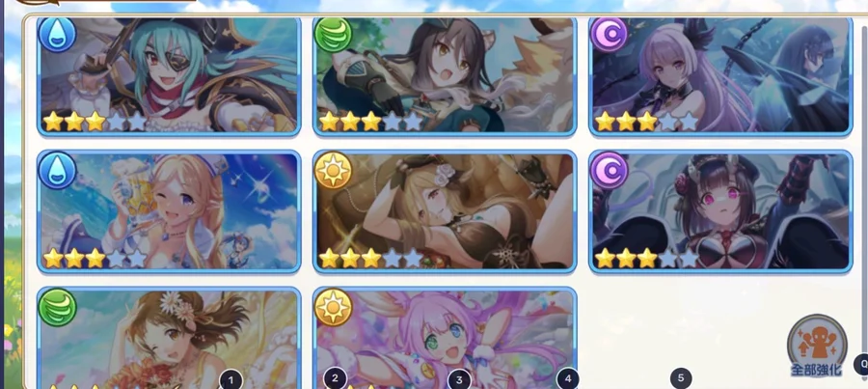Image resolution: width=868 pixels, height=389 pixels.
Task: Click the green wind icon on the flower-hair girl card
Action: (x=57, y=307)
